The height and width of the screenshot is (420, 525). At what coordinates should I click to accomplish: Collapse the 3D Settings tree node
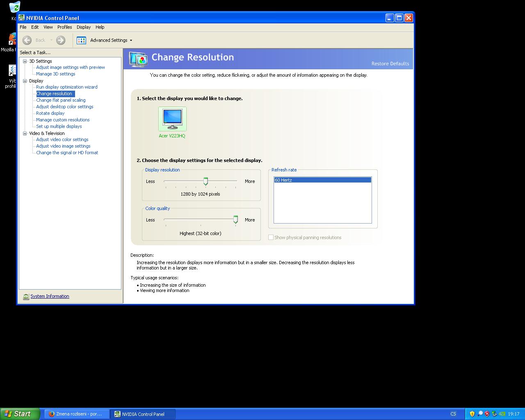click(25, 61)
